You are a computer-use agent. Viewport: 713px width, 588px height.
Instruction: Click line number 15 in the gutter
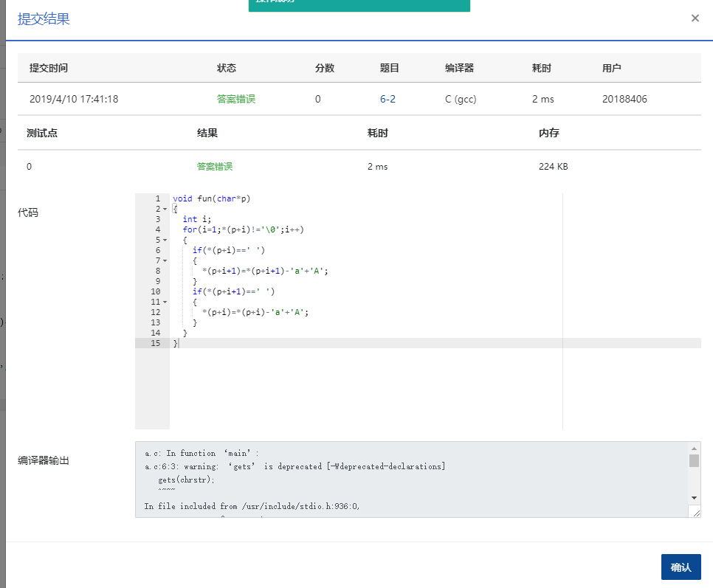pyautogui.click(x=155, y=344)
